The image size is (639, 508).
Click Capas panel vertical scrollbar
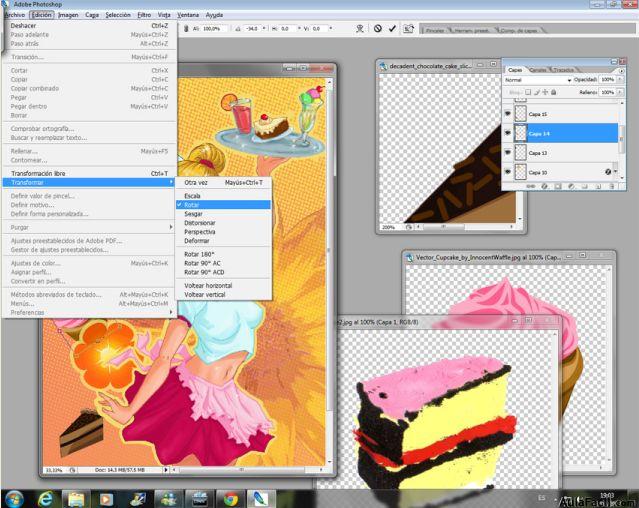point(621,139)
